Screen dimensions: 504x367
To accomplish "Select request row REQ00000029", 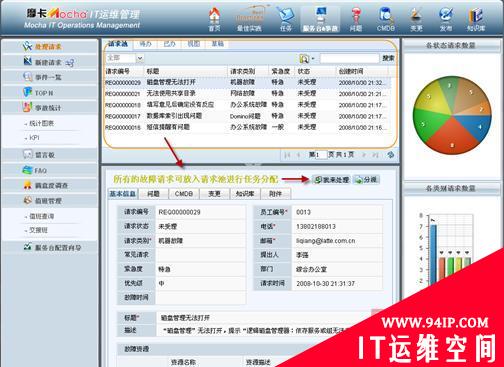I will click(247, 82).
